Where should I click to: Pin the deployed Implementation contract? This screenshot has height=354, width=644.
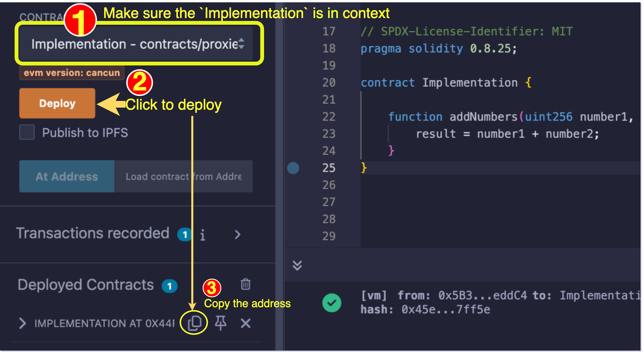(221, 323)
